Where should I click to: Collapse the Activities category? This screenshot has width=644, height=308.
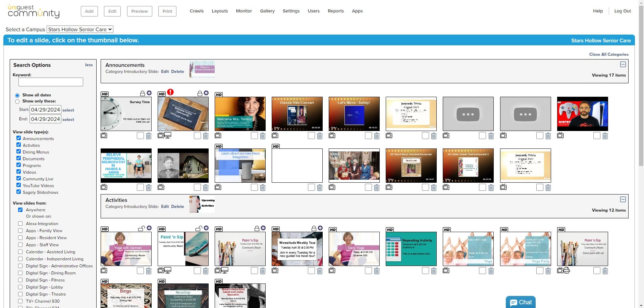click(623, 199)
